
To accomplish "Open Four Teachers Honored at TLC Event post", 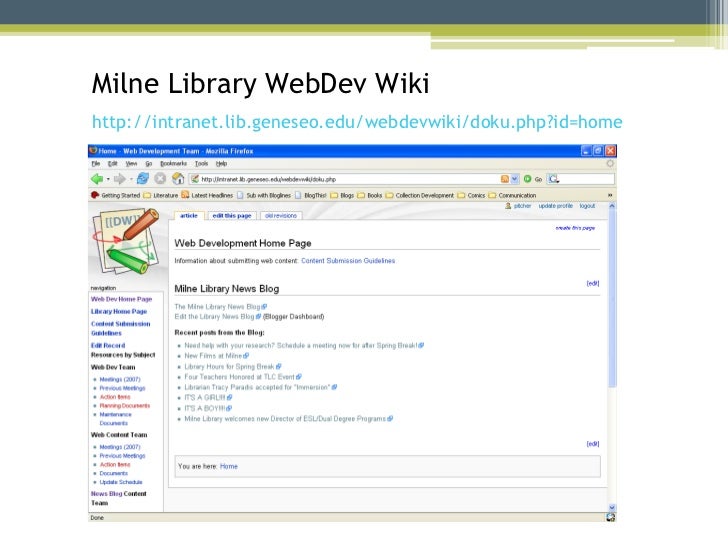I will click(x=243, y=377).
